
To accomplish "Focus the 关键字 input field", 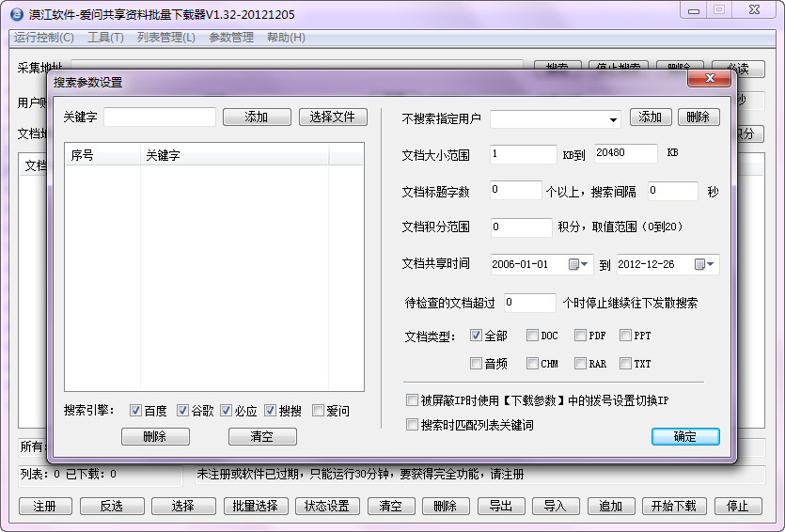I will [160, 117].
